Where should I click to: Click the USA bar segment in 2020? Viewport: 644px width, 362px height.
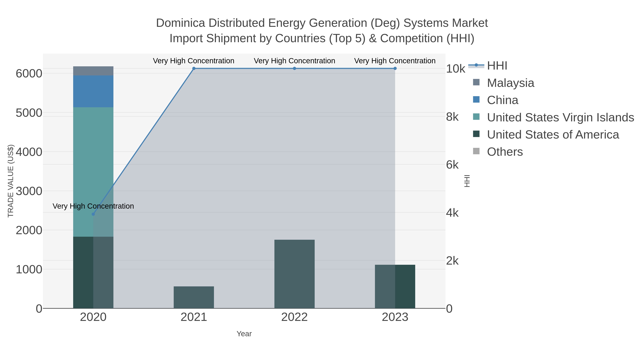point(93,273)
